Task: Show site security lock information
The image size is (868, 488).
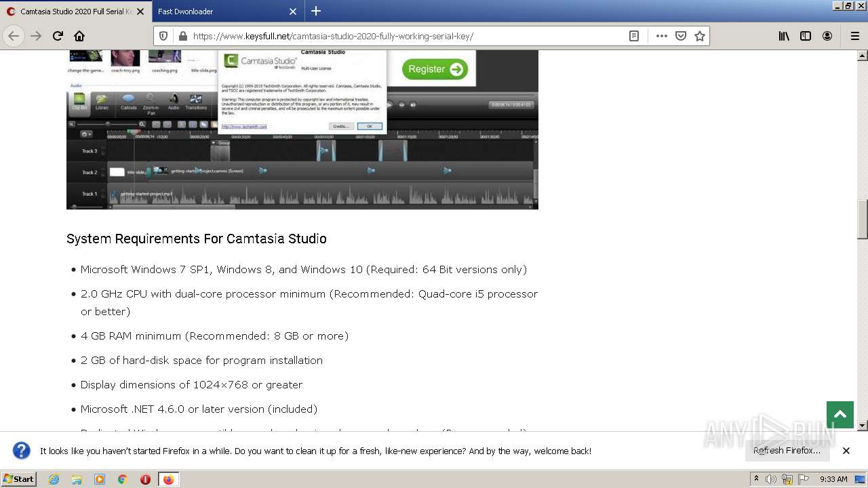Action: 182,36
